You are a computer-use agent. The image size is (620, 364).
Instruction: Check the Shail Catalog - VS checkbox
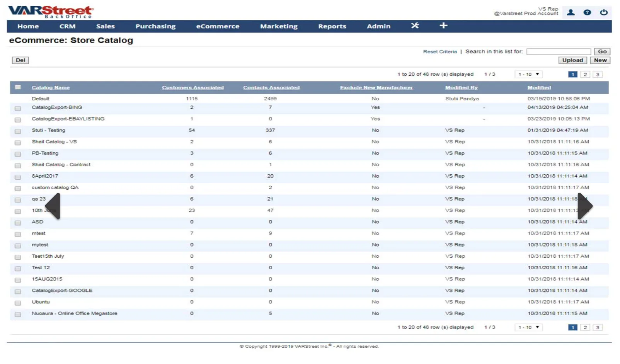[x=18, y=143]
